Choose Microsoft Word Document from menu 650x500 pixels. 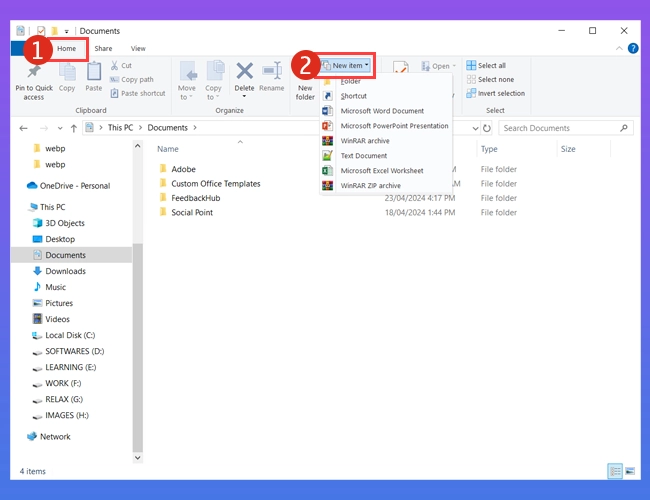(381, 111)
